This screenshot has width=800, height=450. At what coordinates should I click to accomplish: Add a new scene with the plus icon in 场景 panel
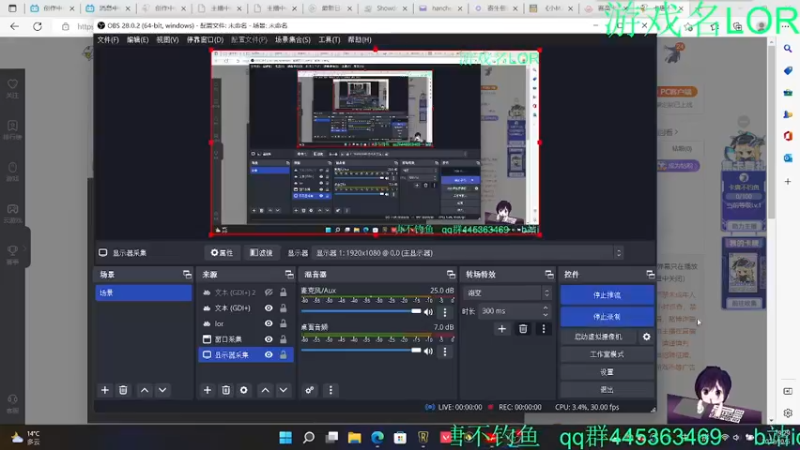click(105, 390)
